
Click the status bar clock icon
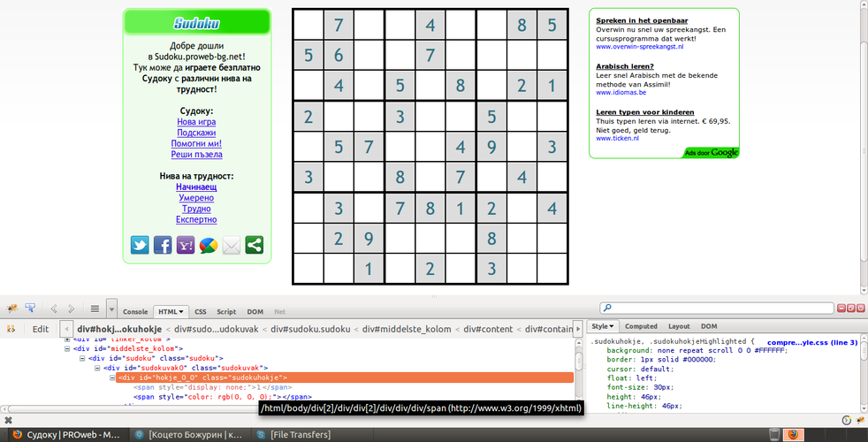point(847,421)
